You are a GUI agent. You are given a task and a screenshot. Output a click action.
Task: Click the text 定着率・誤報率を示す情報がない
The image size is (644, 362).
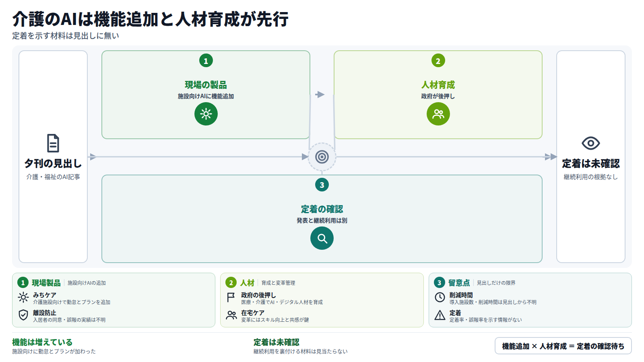[486, 320]
